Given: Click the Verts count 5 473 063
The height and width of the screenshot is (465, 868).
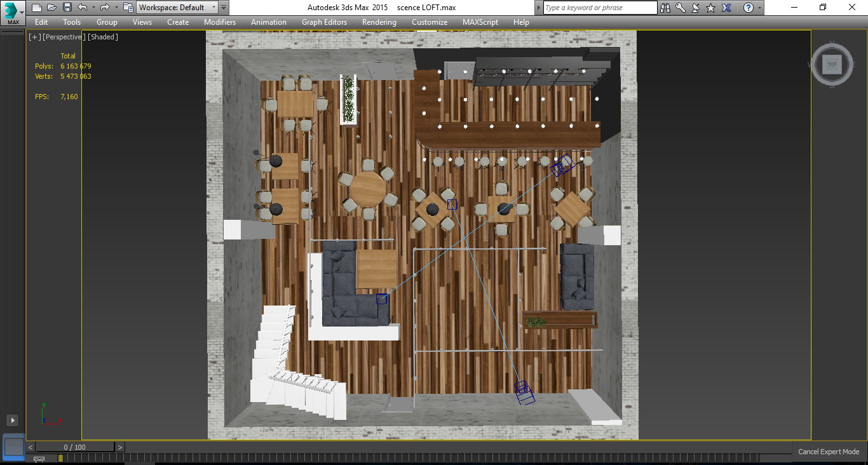Looking at the screenshot, I should [x=76, y=76].
